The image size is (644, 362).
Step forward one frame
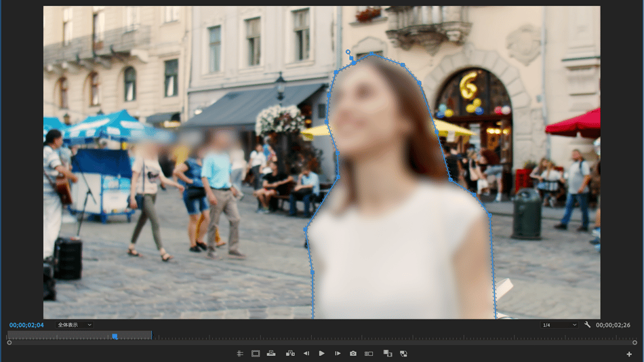pyautogui.click(x=338, y=353)
